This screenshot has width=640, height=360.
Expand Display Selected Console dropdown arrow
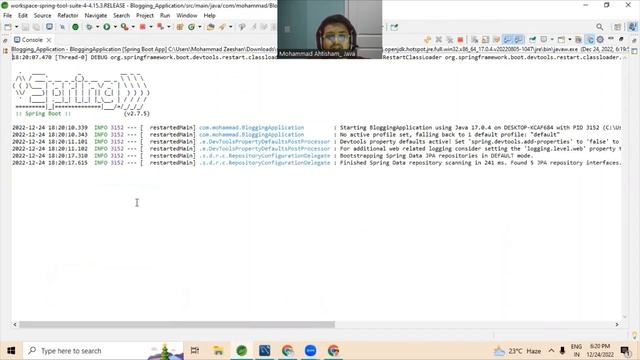[x=552, y=40]
